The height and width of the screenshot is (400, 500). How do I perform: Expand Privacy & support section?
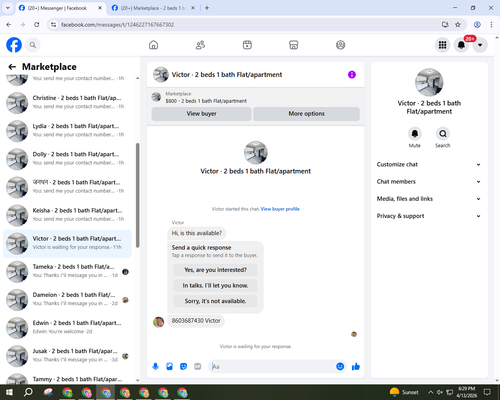pyautogui.click(x=429, y=216)
